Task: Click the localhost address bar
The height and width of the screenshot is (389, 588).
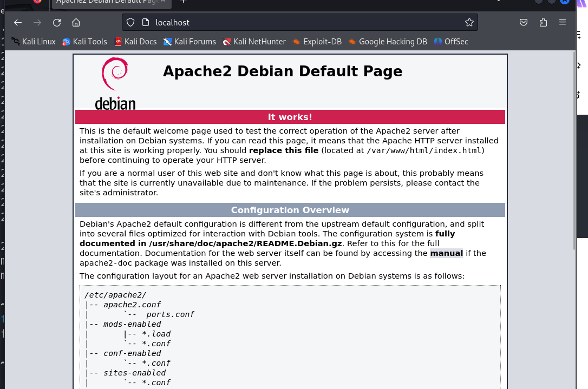Action: pos(300,23)
